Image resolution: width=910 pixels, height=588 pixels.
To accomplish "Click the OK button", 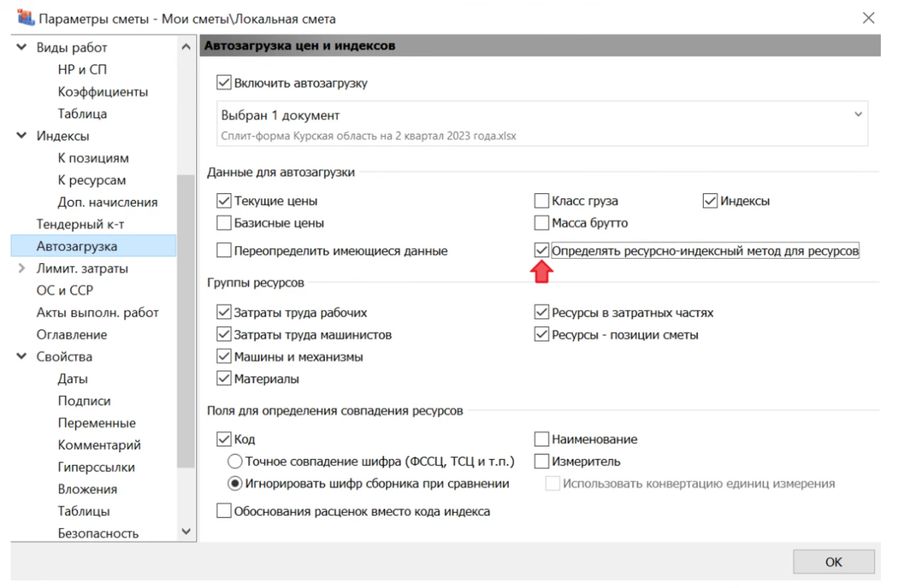I will (x=834, y=562).
